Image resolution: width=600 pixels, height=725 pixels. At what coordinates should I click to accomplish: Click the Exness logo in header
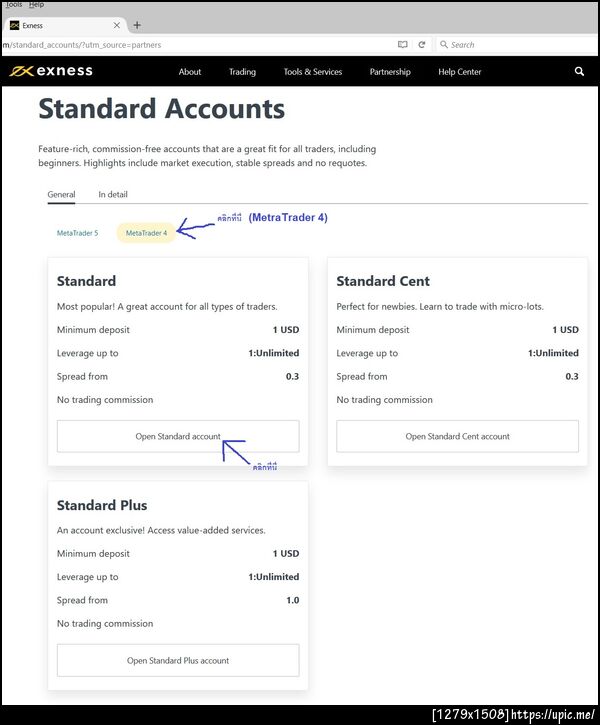point(51,71)
